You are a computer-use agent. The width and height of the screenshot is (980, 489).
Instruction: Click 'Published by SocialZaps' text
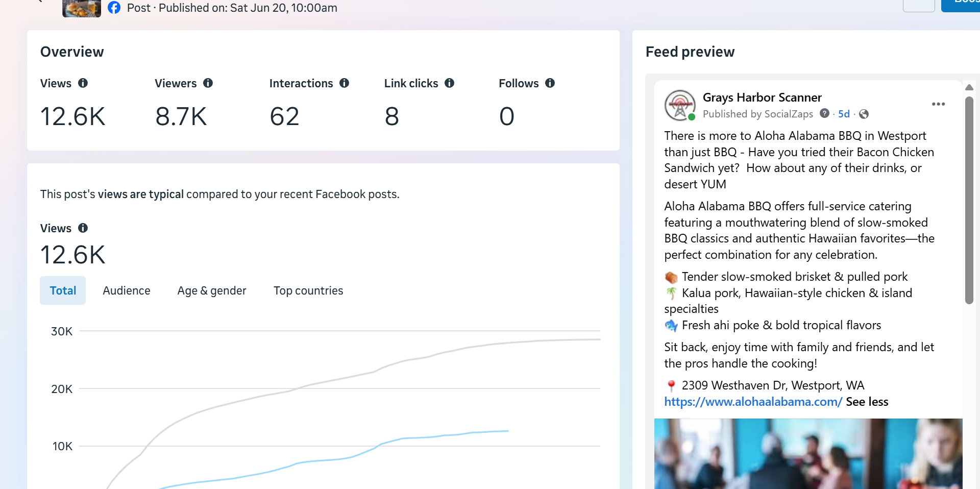(758, 114)
